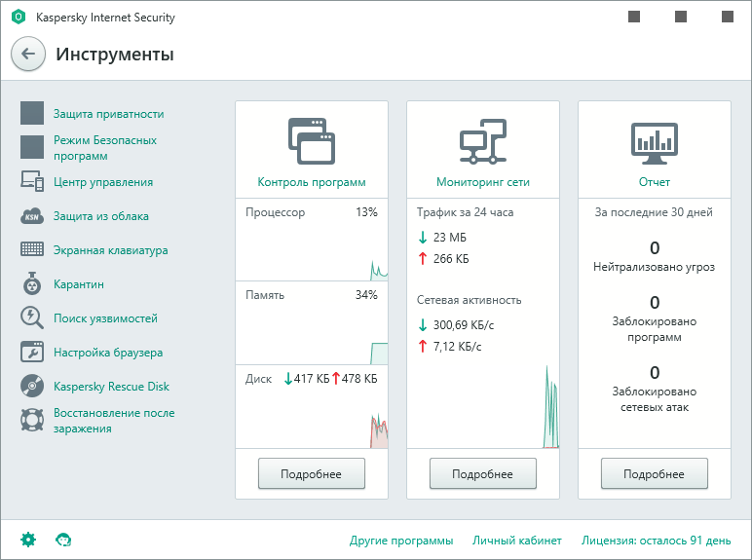Click the browser setup wrench icon
This screenshot has height=560, width=752.
(32, 352)
